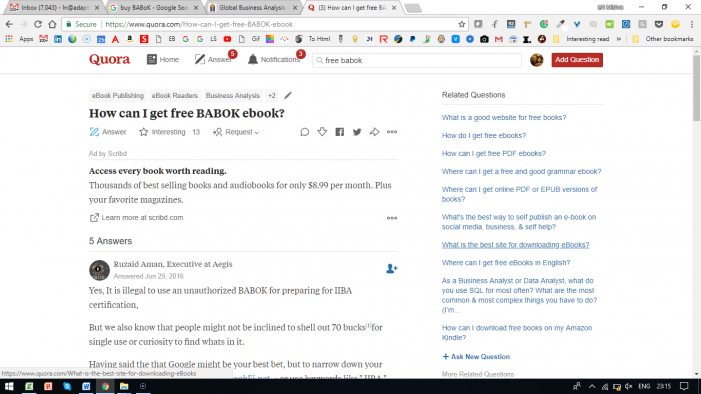Open 'Where can I get a free and good grammar ebook?'
The image size is (701, 394).
point(521,171)
